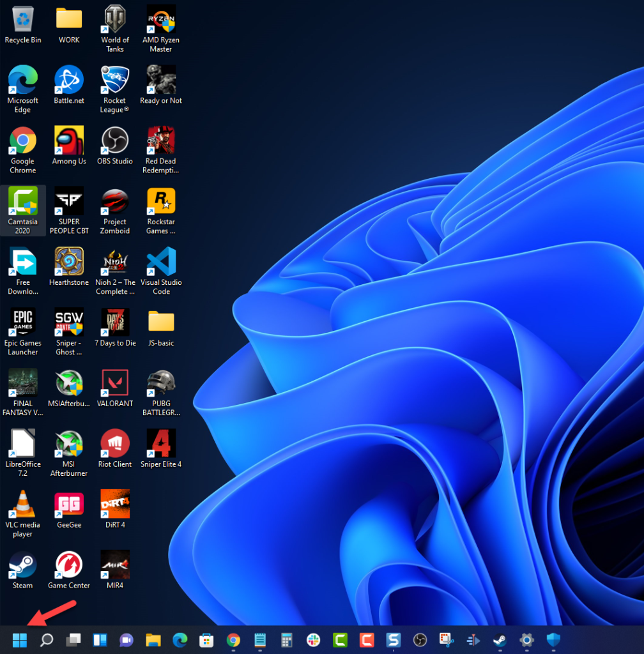Open Steam from the taskbar

[500, 639]
